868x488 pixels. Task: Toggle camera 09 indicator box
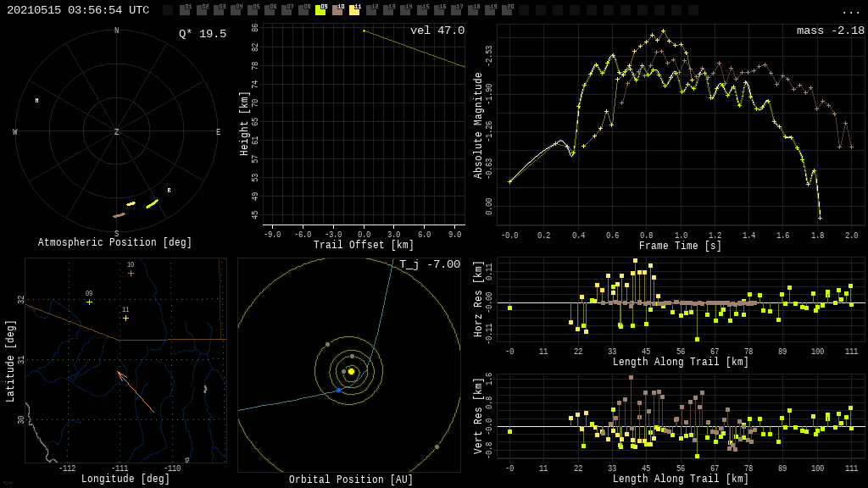(320, 10)
